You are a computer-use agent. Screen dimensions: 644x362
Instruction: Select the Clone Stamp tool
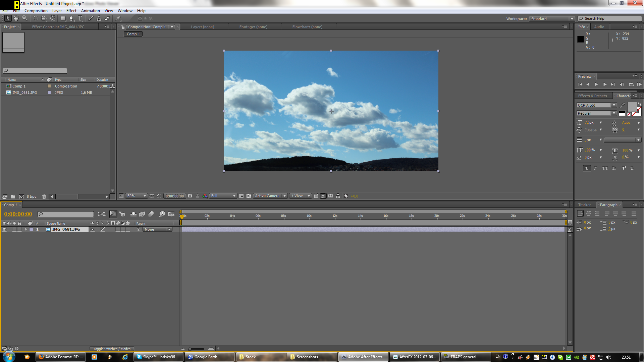(99, 18)
